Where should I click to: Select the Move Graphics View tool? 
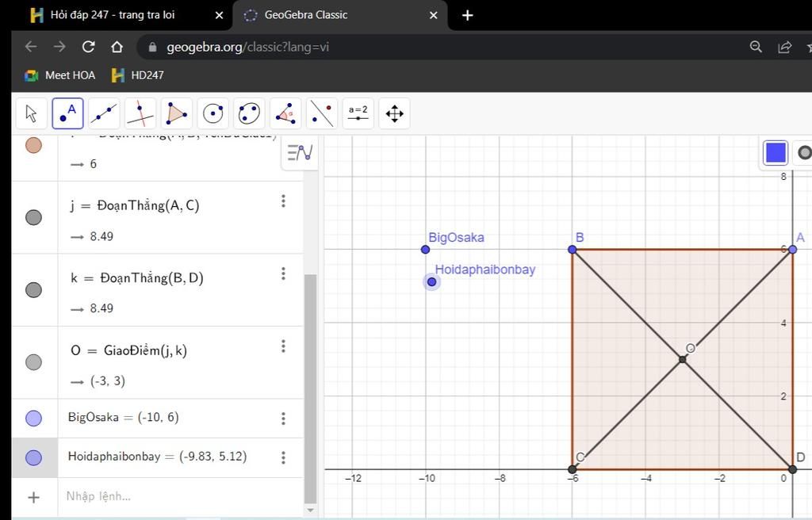coord(394,113)
